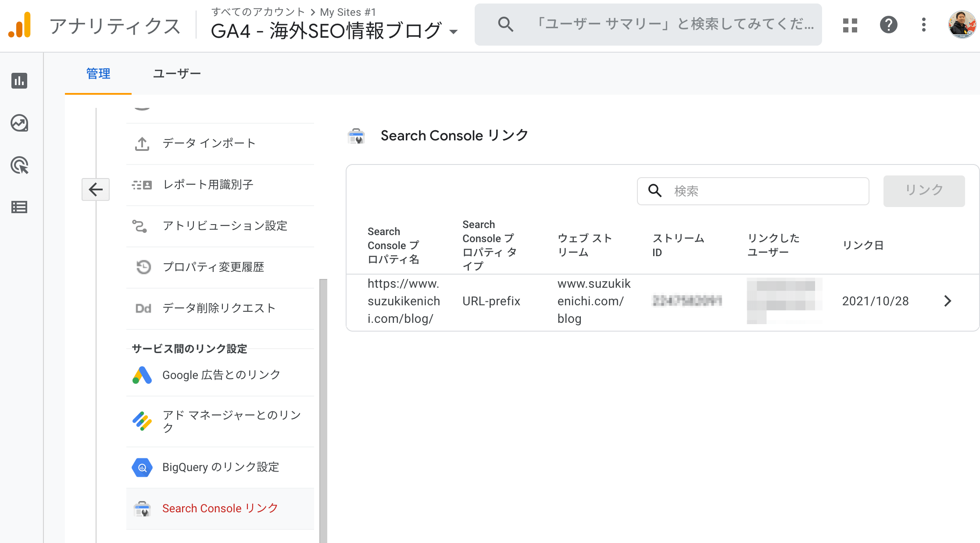Focus the top Analytics search bar
This screenshot has width=980, height=543.
point(648,25)
